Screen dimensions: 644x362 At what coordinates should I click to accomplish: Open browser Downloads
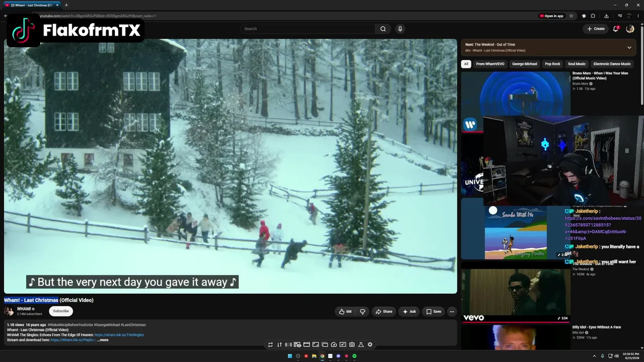(606, 16)
